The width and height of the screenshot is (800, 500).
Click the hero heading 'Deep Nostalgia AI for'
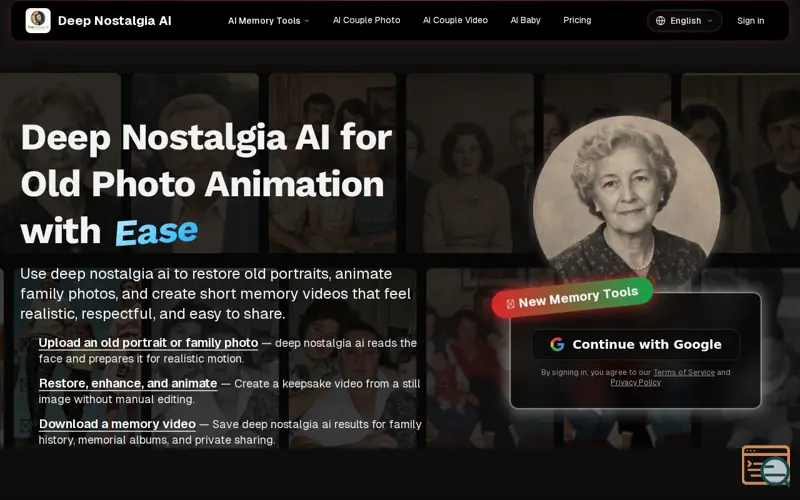click(207, 138)
